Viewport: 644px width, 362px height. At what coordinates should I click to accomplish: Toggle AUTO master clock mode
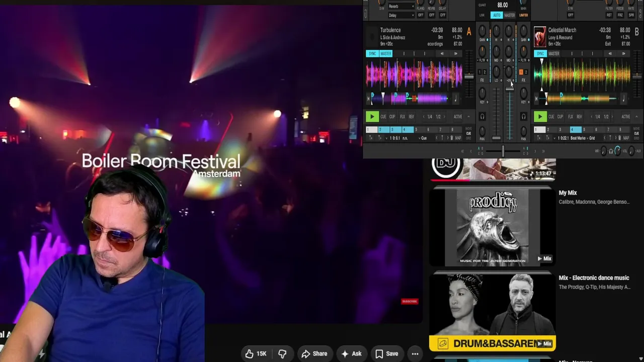click(497, 15)
